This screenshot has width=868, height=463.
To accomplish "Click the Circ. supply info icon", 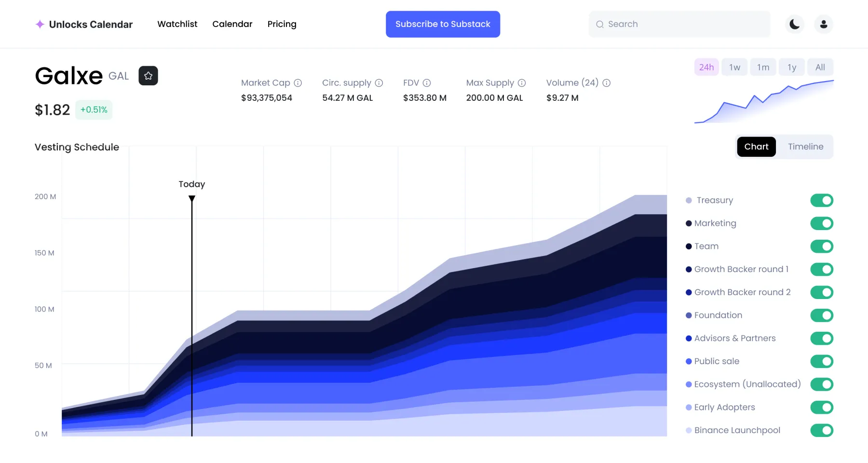I will pos(379,83).
